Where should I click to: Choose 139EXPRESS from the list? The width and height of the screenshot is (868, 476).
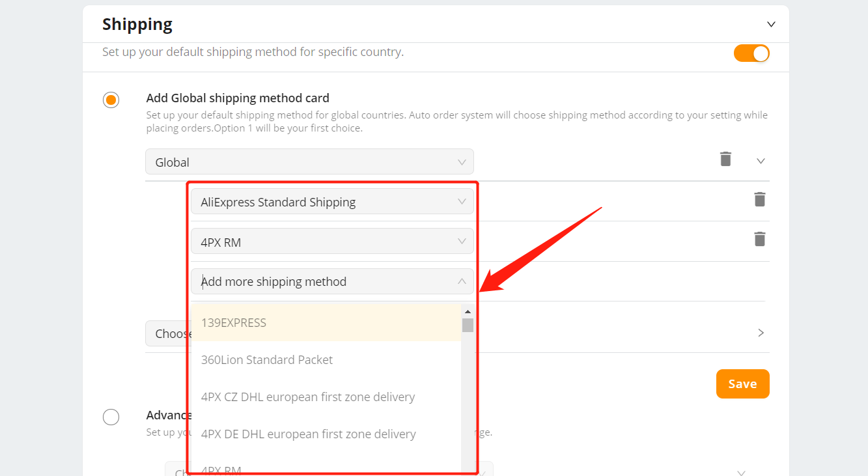[326, 322]
